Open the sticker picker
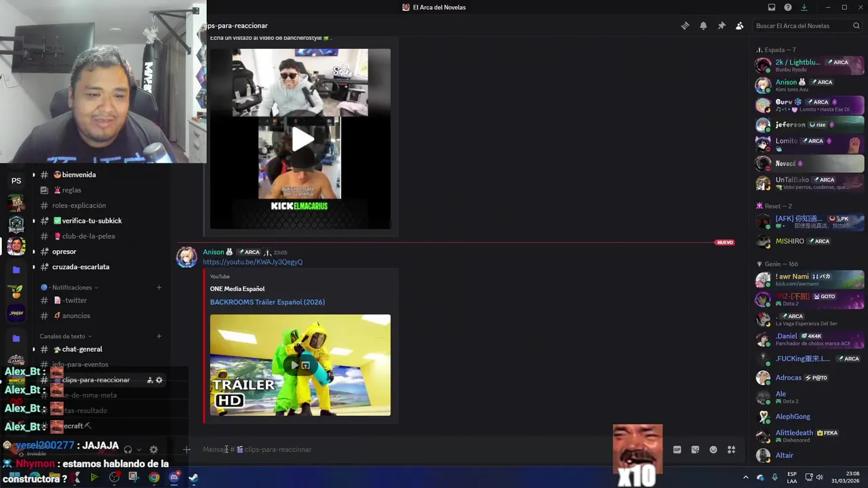The height and width of the screenshot is (488, 868). [695, 449]
